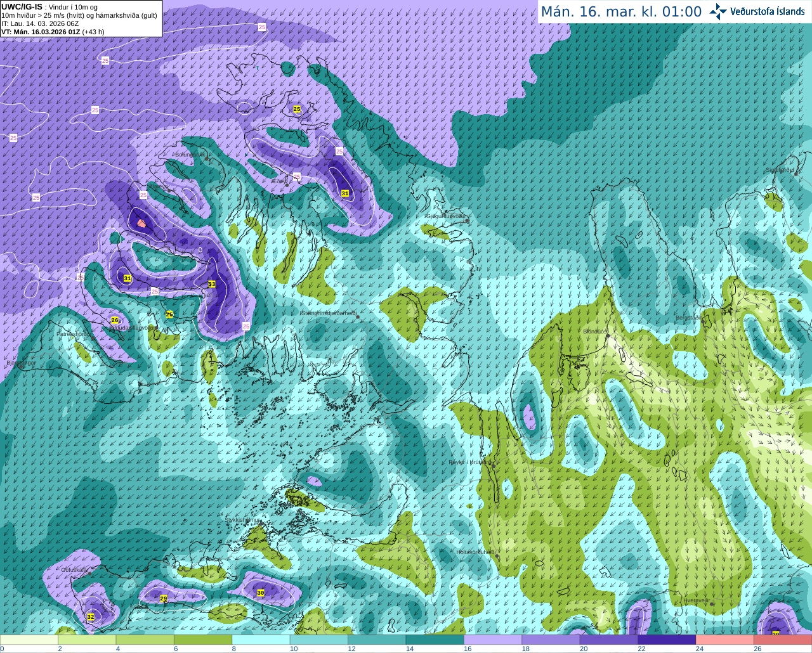This screenshot has width=812, height=653.
Task: Click the 10–12 m/s legend swatch
Action: [319, 640]
